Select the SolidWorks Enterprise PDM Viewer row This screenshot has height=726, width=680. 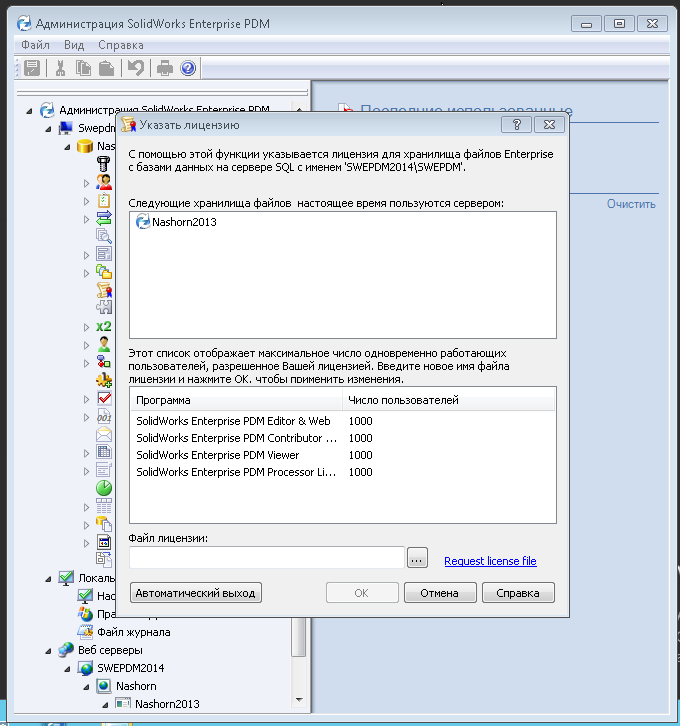[x=343, y=455]
